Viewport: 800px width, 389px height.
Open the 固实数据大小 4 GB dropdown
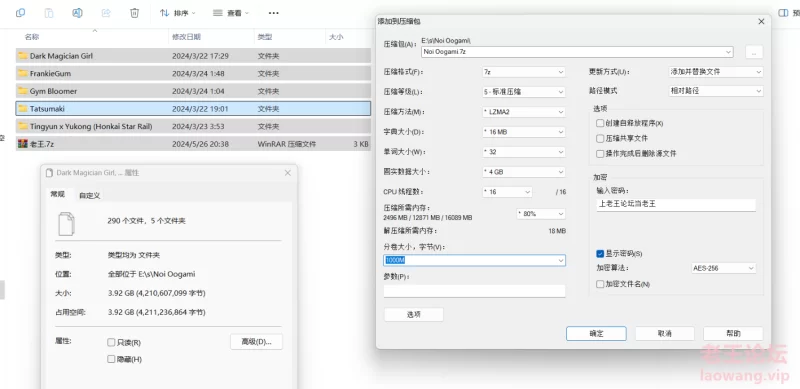523,172
